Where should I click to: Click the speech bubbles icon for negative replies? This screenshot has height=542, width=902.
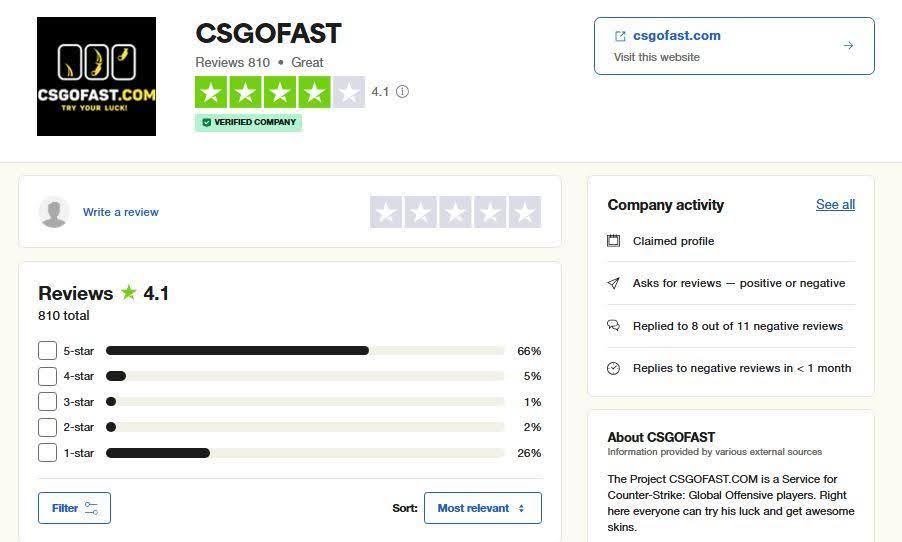coord(613,326)
